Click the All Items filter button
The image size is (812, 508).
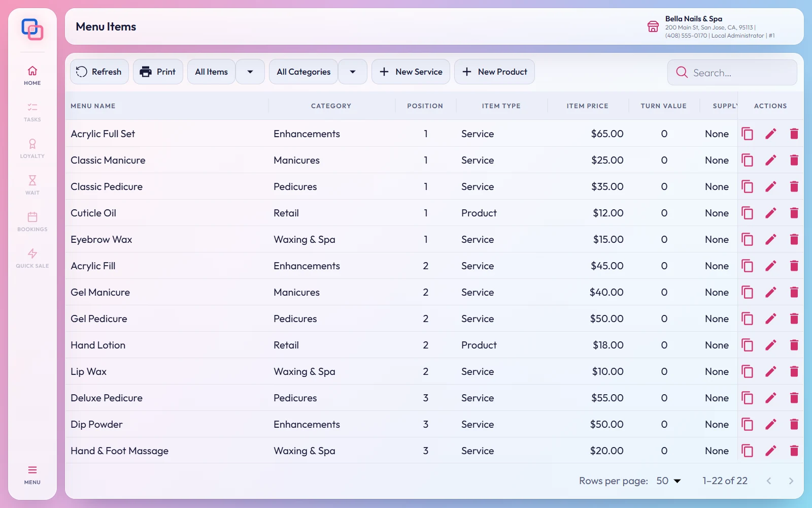212,72
